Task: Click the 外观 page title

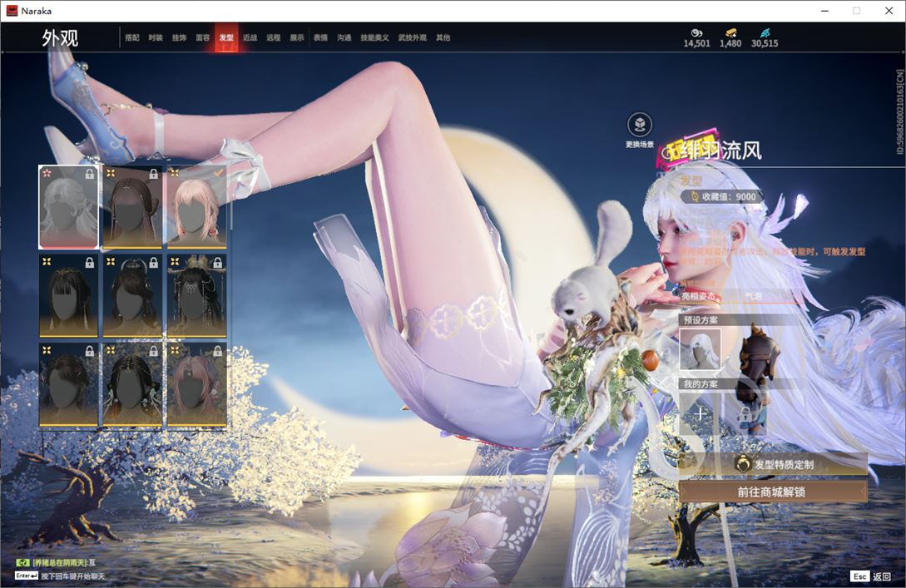Action: [x=60, y=37]
